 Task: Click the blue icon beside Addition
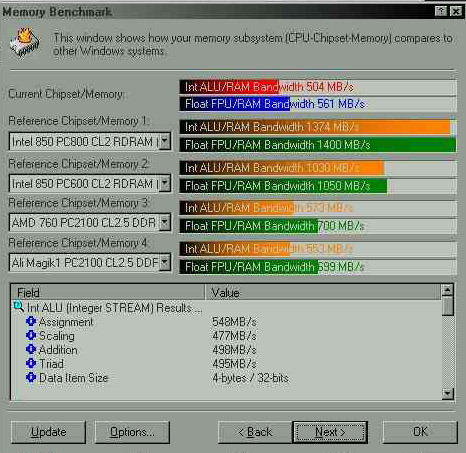pyautogui.click(x=31, y=349)
